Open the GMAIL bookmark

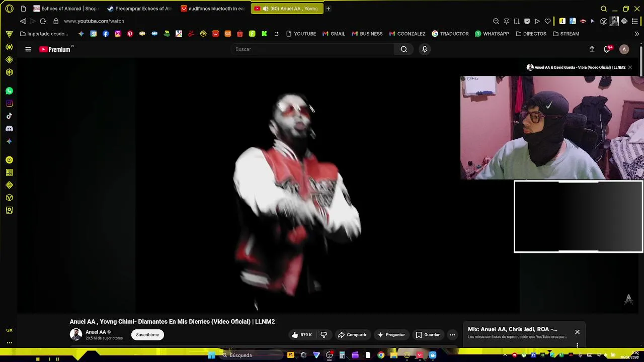334,34
